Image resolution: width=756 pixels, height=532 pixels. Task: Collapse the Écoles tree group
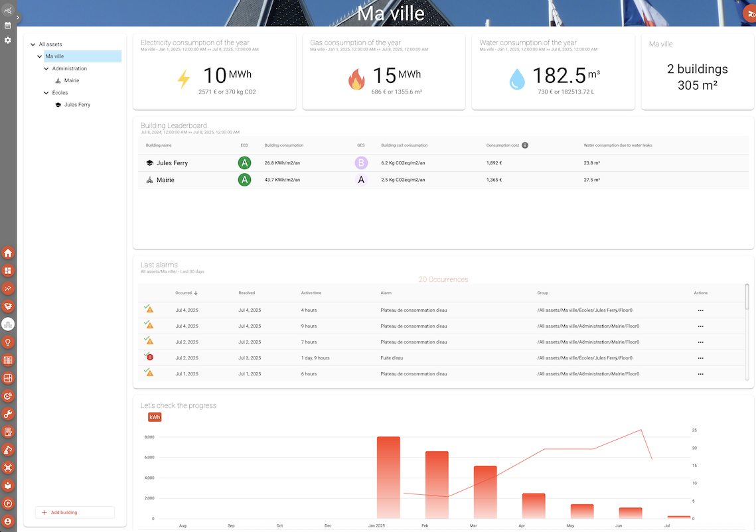[46, 93]
